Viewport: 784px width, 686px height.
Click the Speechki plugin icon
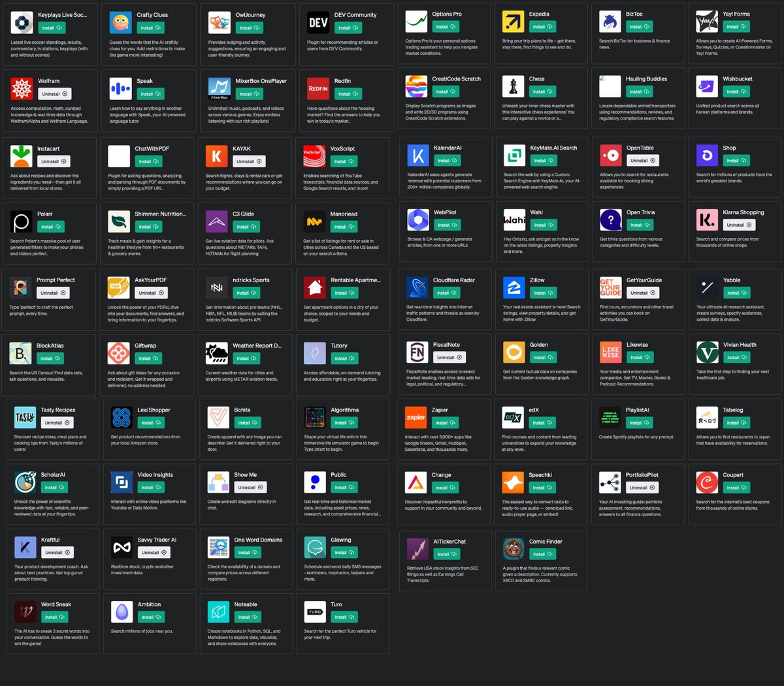point(513,482)
